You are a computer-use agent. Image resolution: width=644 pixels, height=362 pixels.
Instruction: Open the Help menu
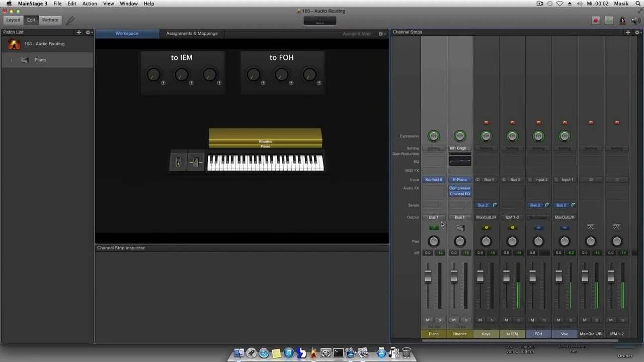coord(149,4)
